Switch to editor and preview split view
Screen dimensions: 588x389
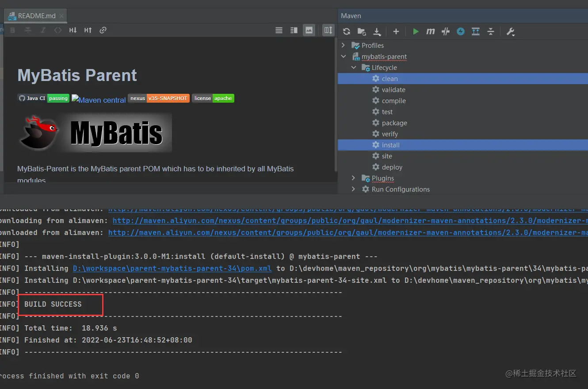294,30
